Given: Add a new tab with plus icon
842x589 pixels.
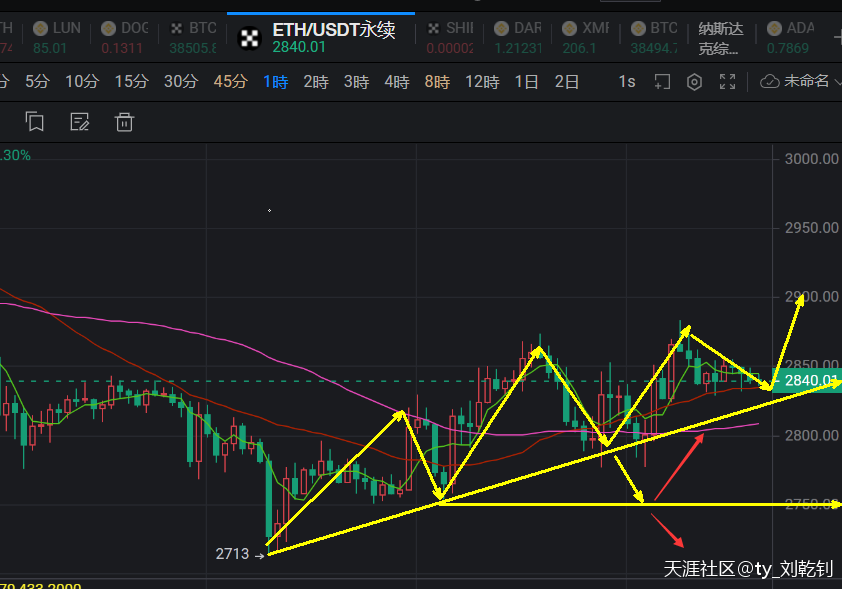Looking at the screenshot, I should (x=836, y=37).
